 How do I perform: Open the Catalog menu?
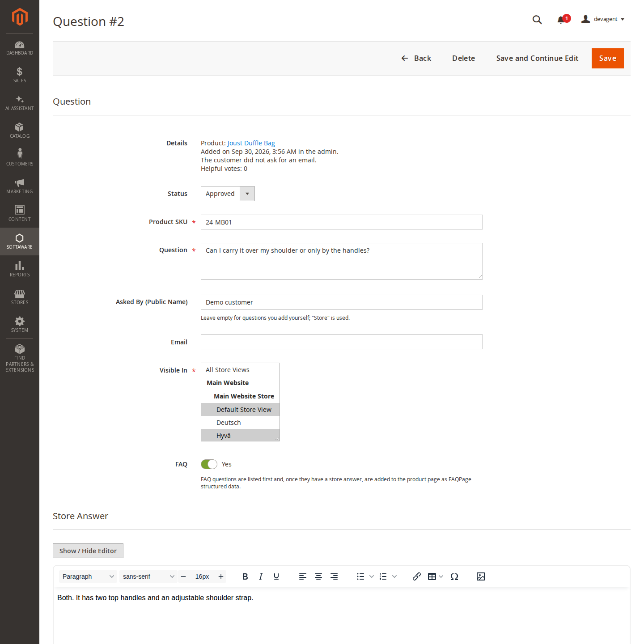[x=20, y=131]
